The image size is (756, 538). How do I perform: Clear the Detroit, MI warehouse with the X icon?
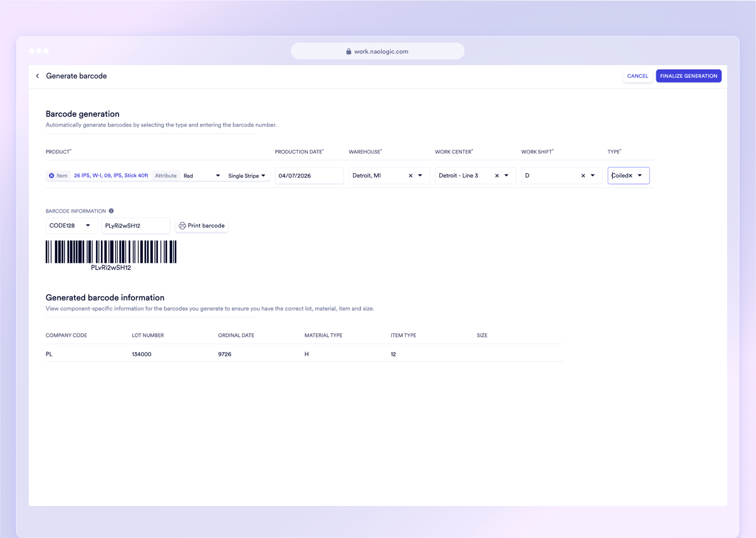(x=411, y=175)
